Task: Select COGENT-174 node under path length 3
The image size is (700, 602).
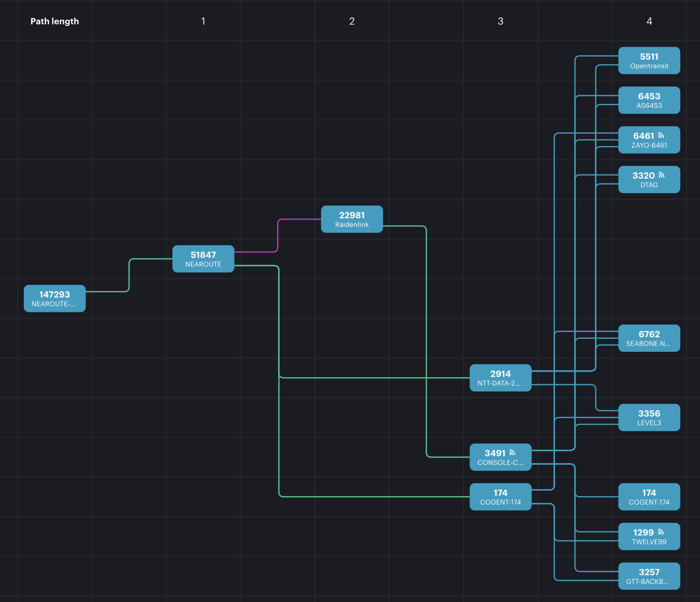Action: click(x=500, y=497)
